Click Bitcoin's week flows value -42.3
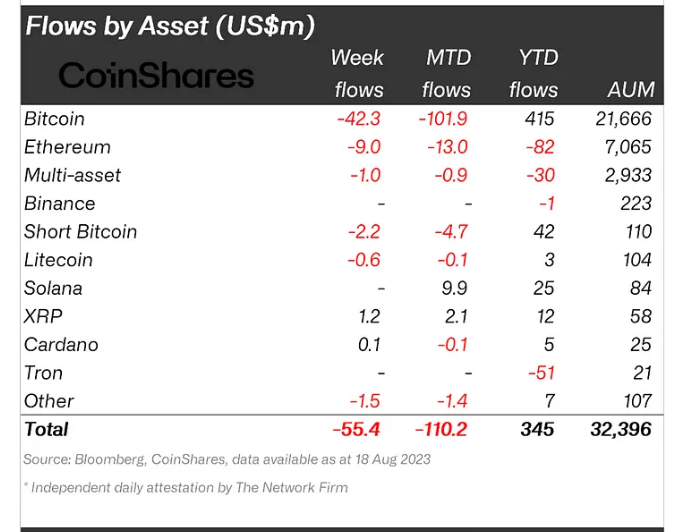The image size is (681, 532). point(360,118)
